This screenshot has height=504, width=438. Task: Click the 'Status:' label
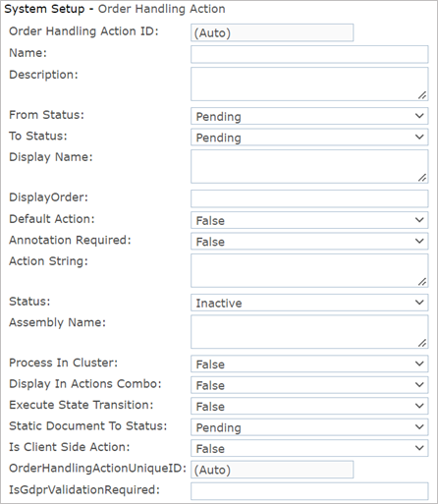click(29, 302)
